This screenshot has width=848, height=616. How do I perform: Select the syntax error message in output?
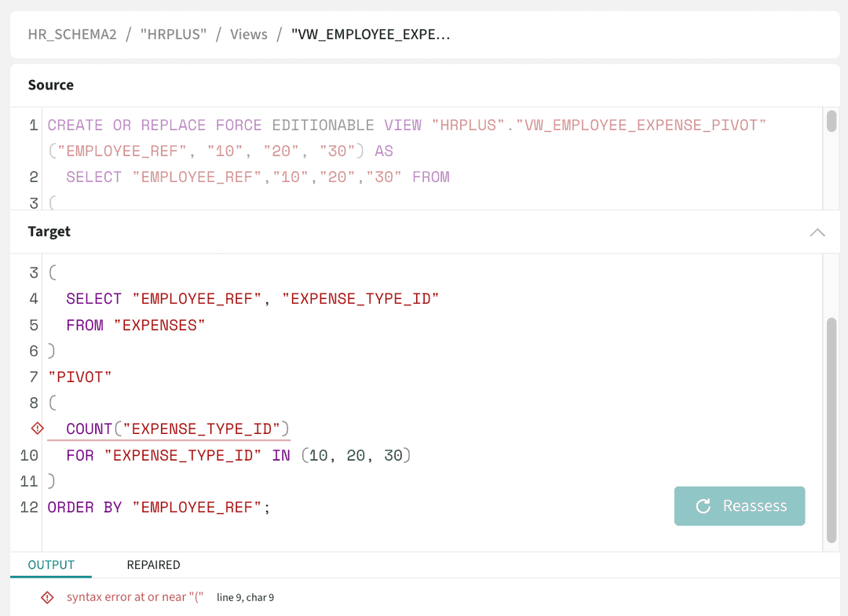(135, 597)
